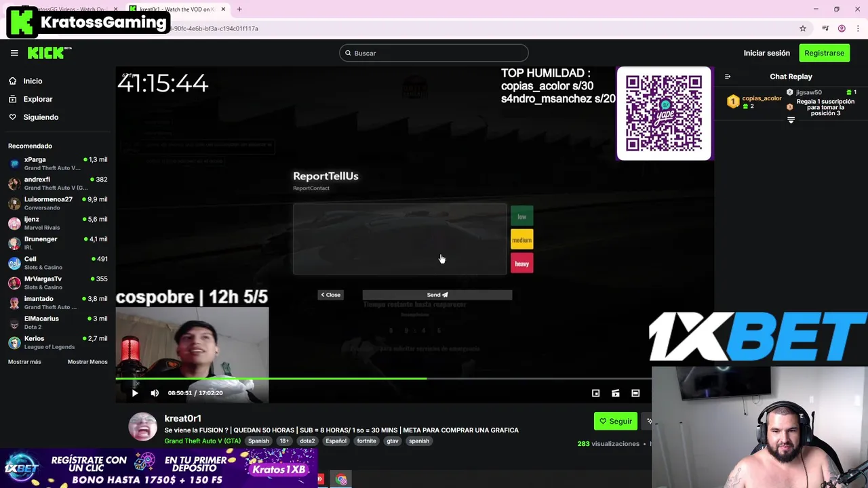Open kreat0r1 channel name link
The image size is (868, 488).
pos(182,418)
